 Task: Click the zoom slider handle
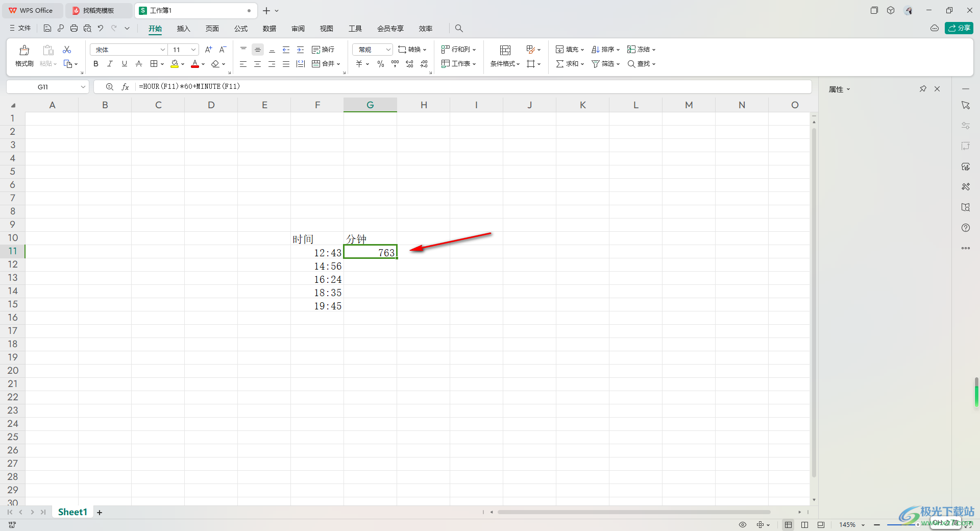click(918, 524)
